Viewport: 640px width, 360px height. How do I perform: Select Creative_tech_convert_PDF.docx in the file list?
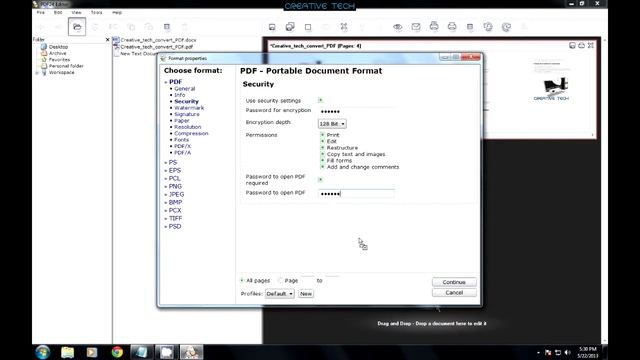click(x=158, y=40)
